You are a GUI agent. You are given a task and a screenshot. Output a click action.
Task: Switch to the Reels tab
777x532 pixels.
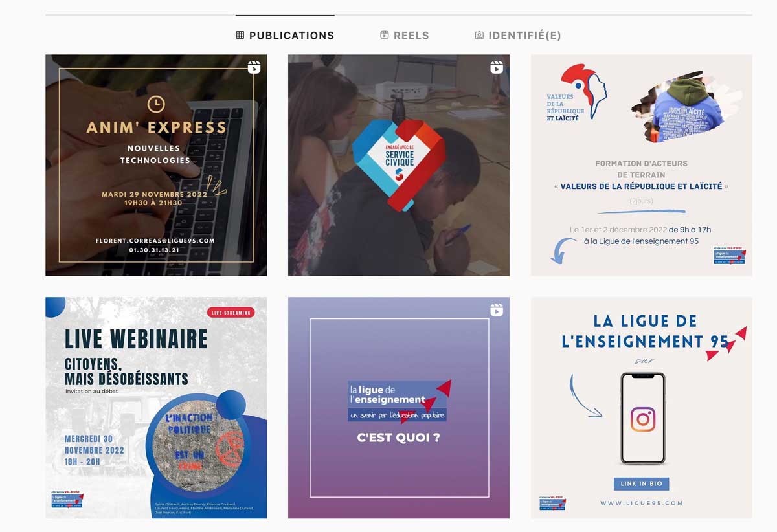point(405,36)
